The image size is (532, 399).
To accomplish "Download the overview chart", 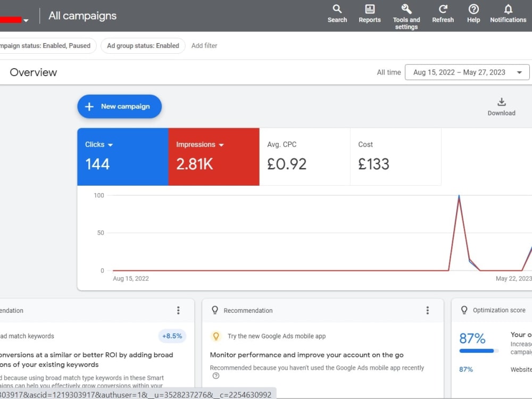I will tap(501, 107).
